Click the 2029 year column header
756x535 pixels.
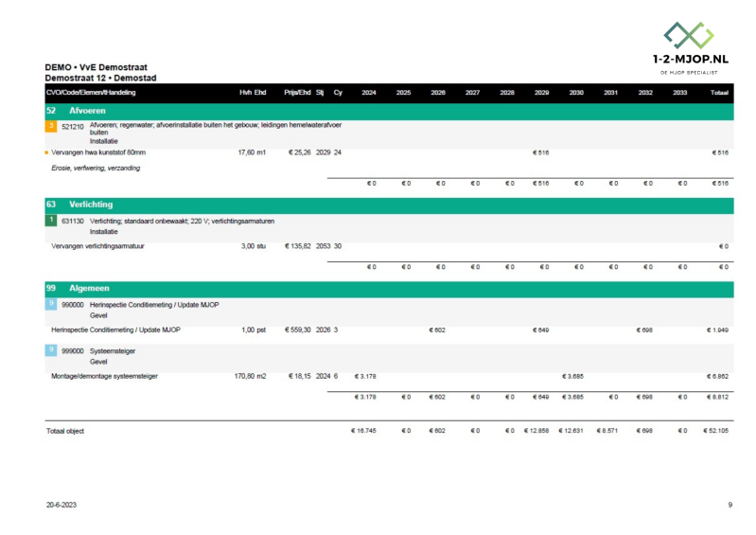(541, 93)
